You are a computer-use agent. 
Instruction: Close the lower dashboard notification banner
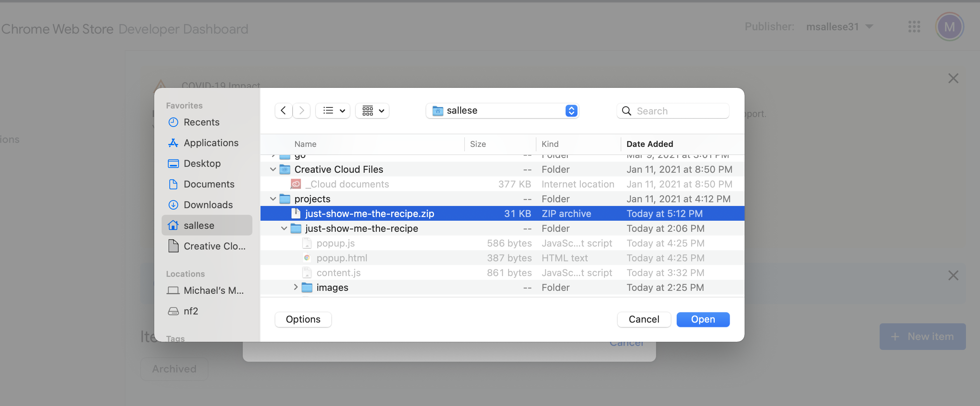click(953, 275)
